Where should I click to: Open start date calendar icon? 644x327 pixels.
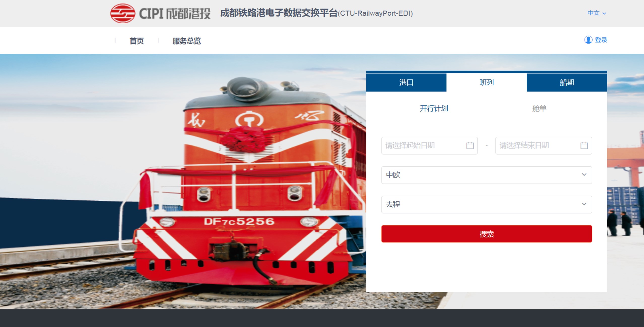pos(470,146)
